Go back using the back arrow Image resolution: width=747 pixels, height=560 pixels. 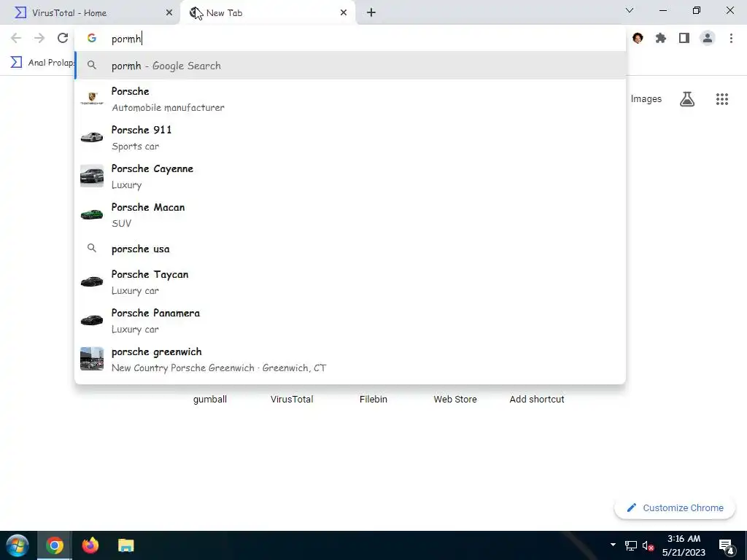(x=16, y=38)
